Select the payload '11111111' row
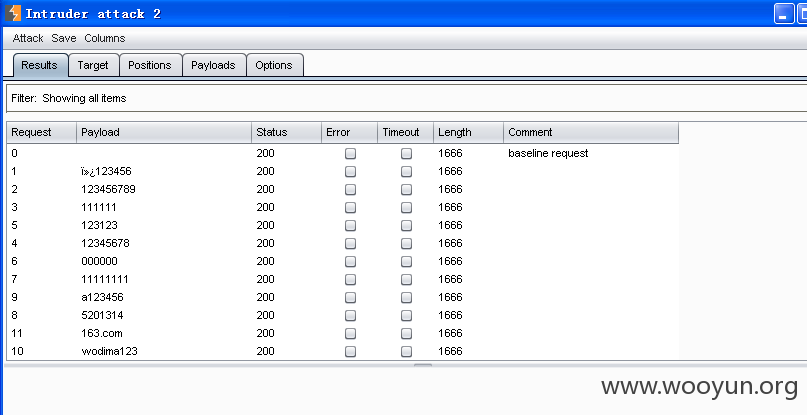The height and width of the screenshot is (415, 807). [343, 280]
